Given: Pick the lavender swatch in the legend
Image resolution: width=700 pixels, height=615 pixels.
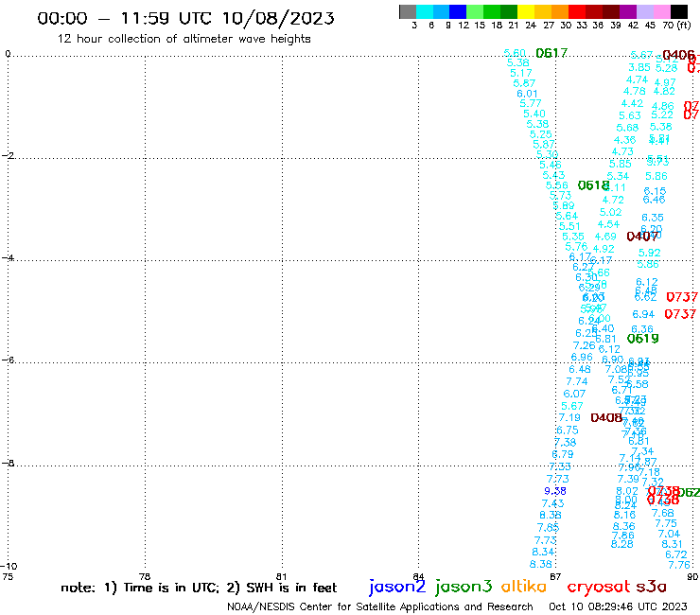Looking at the screenshot, I should [645, 11].
